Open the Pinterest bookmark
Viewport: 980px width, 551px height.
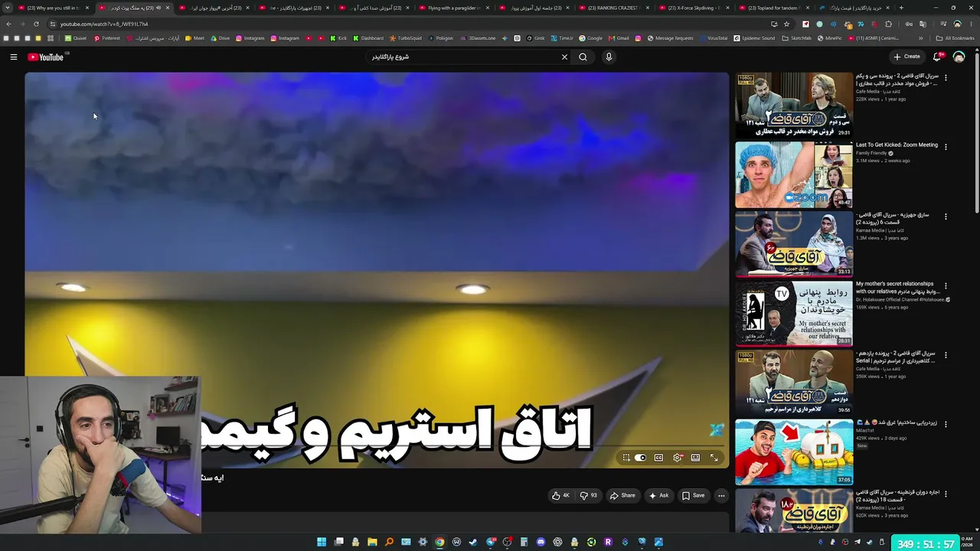(x=107, y=38)
